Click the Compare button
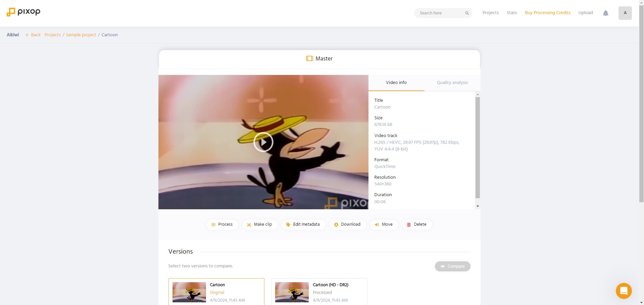This screenshot has height=305, width=644. click(x=452, y=266)
